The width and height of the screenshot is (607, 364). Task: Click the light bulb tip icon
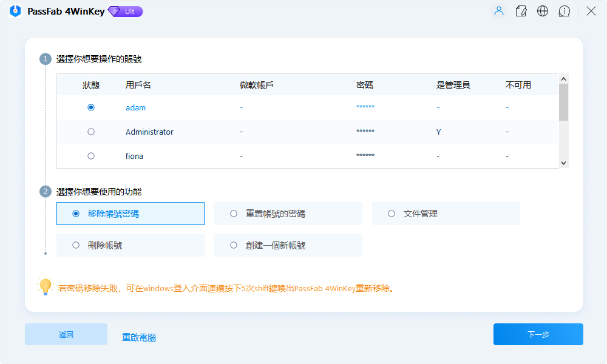click(x=46, y=286)
